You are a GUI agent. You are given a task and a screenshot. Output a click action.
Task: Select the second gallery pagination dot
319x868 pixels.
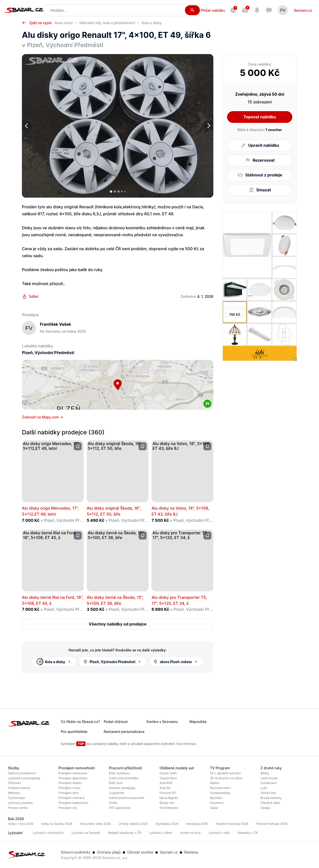point(115,191)
